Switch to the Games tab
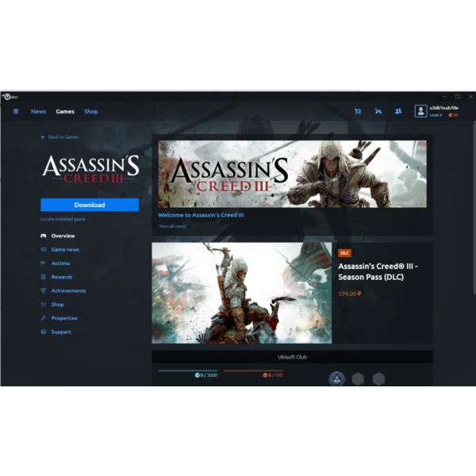 pyautogui.click(x=65, y=111)
